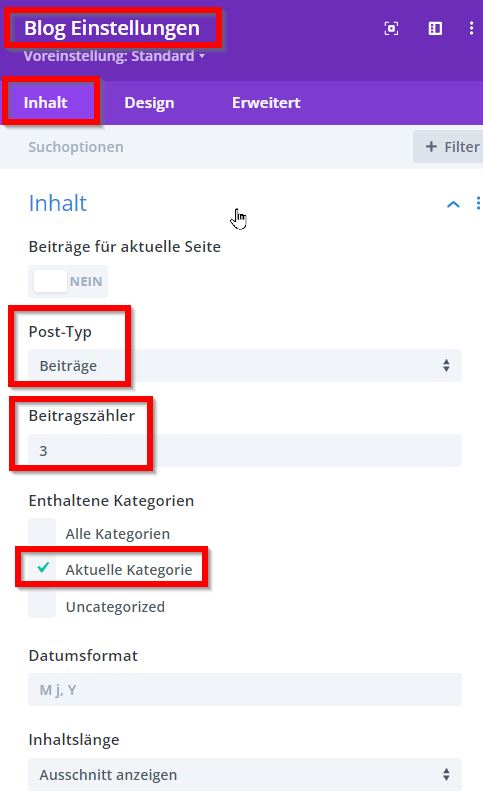
Task: Open the Post-Typ dropdown
Action: point(245,365)
